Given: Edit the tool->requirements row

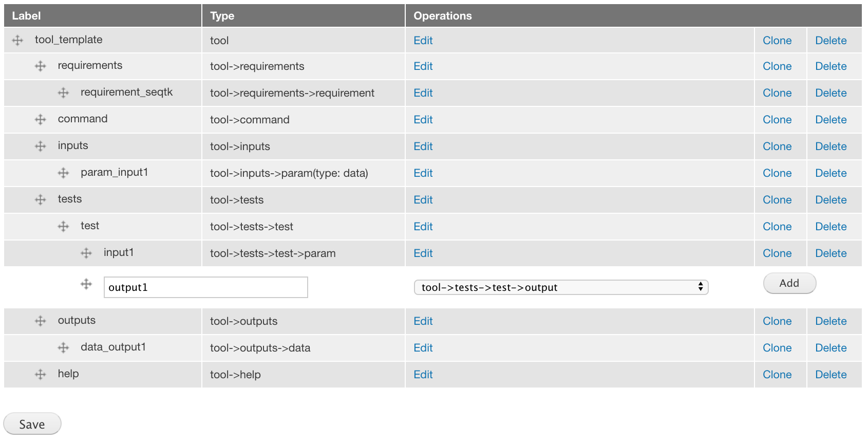Looking at the screenshot, I should click(423, 66).
